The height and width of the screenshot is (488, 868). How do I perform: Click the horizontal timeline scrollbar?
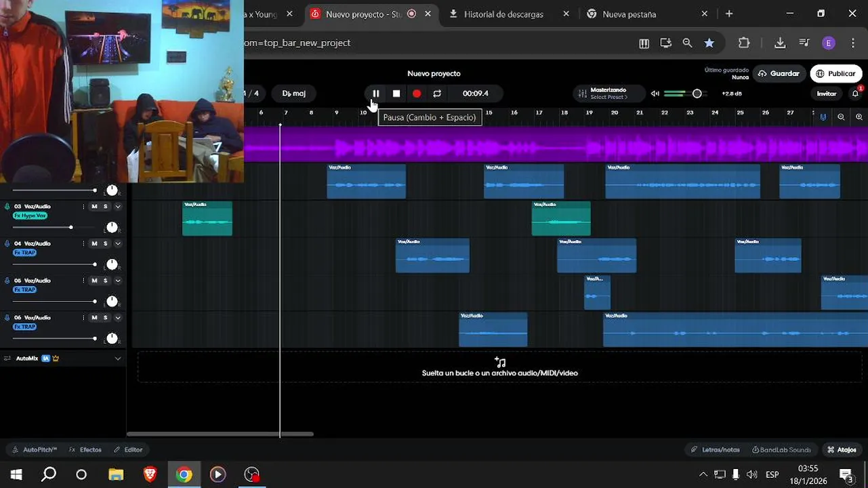click(220, 434)
